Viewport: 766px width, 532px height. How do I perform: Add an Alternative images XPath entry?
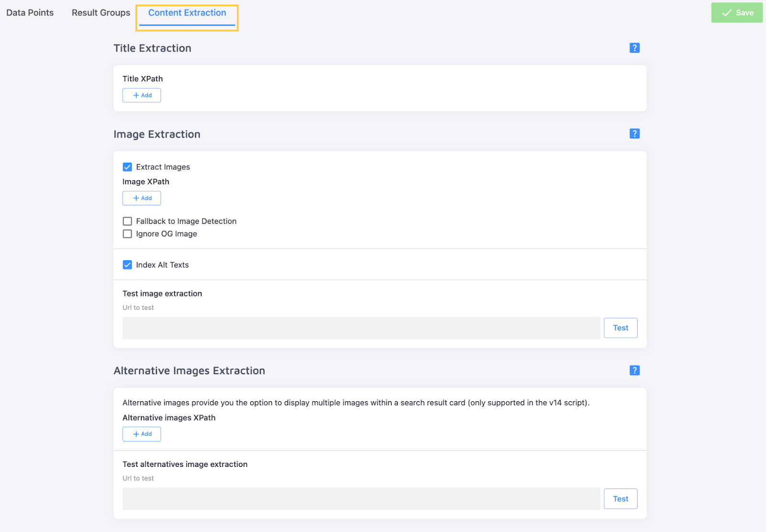pyautogui.click(x=142, y=434)
